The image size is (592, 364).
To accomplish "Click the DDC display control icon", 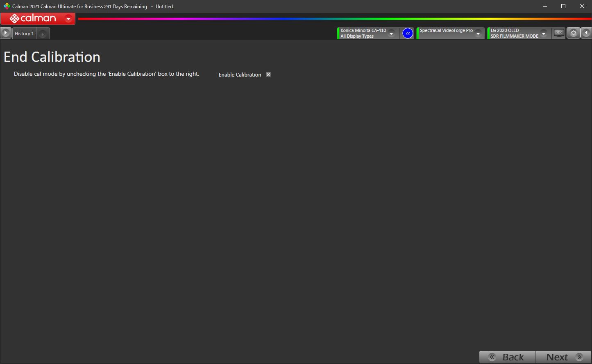I will coord(559,33).
